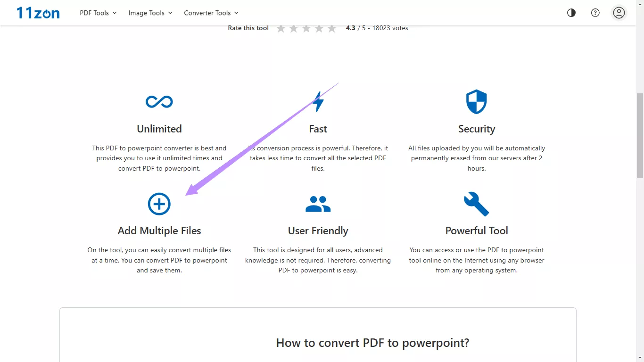
Task: Select Converter Tools in the navigation bar
Action: point(207,13)
